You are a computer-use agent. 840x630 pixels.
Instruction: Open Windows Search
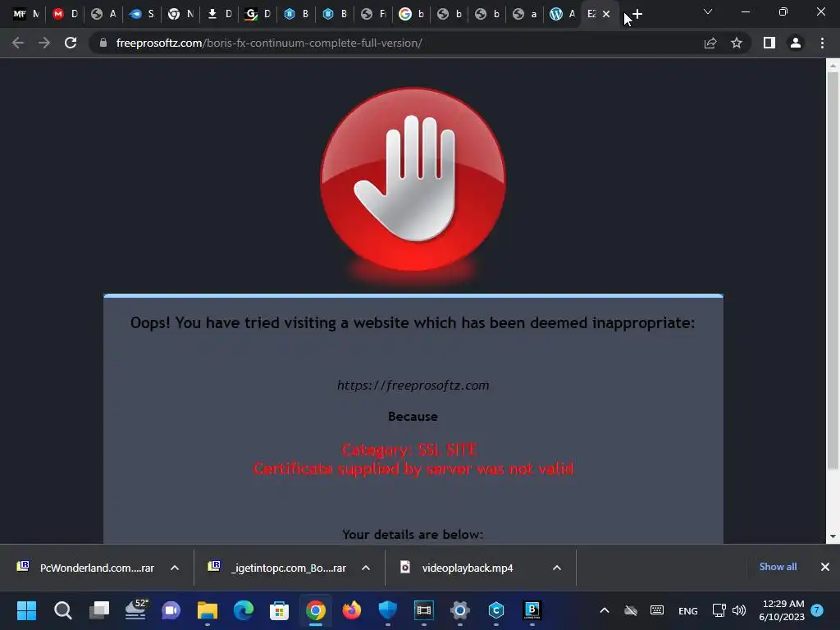tap(62, 610)
